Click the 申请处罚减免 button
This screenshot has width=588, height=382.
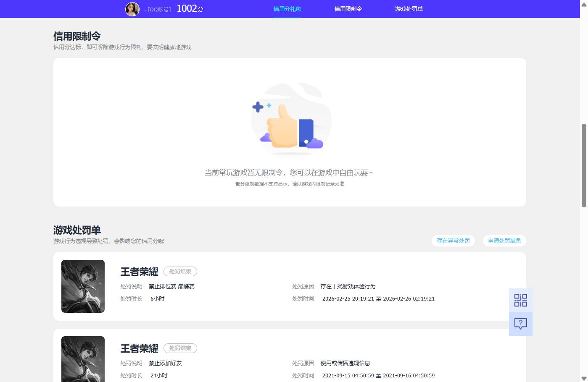[504, 241]
